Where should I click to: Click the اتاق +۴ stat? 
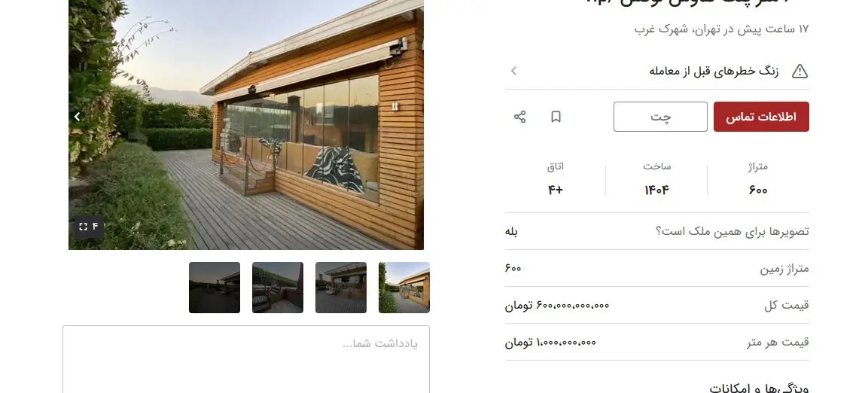(x=556, y=178)
